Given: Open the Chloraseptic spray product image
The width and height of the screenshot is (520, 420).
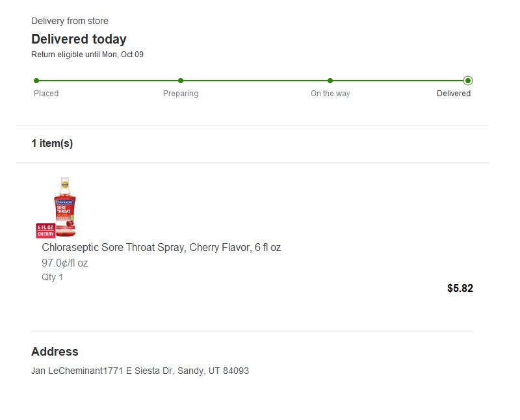Looking at the screenshot, I should coord(64,205).
